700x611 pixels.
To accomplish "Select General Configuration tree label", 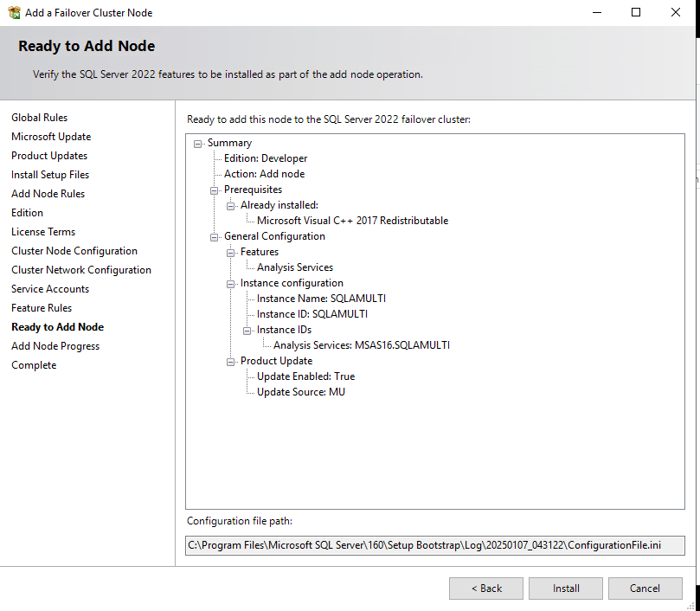I will click(274, 236).
